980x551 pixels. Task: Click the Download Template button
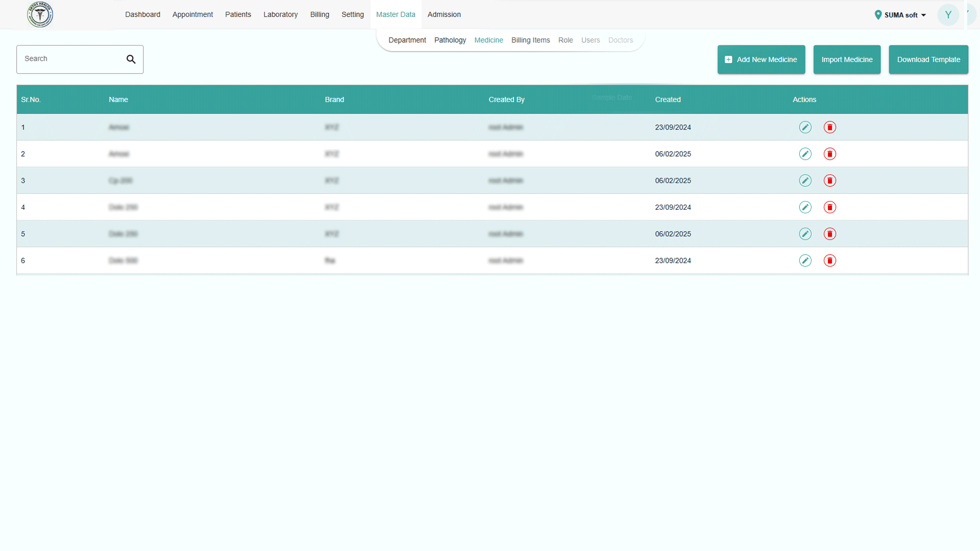click(928, 60)
